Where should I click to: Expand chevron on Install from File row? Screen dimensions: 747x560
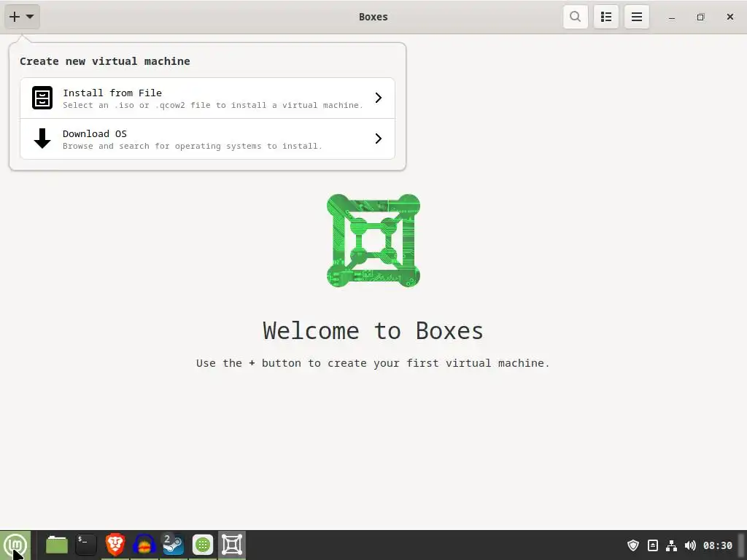coord(379,98)
